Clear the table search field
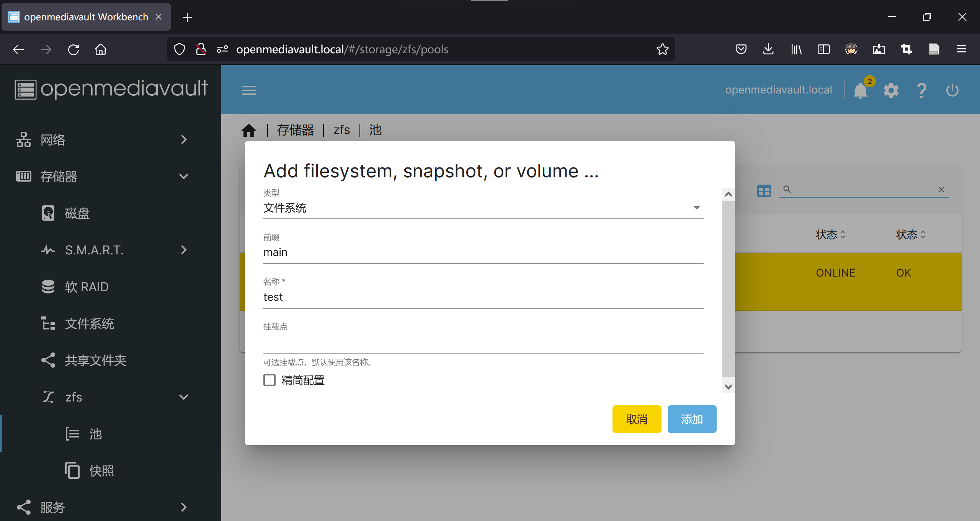Screen dimensions: 980x521 coord(941,190)
